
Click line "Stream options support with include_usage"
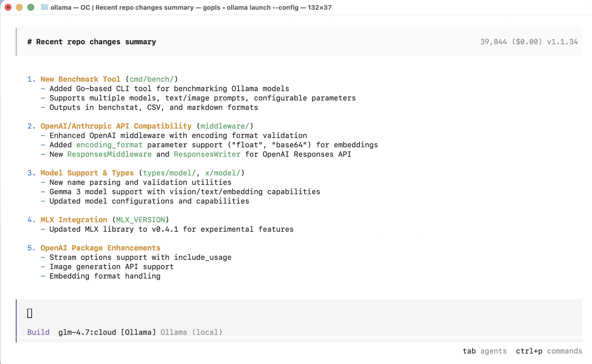coord(141,257)
